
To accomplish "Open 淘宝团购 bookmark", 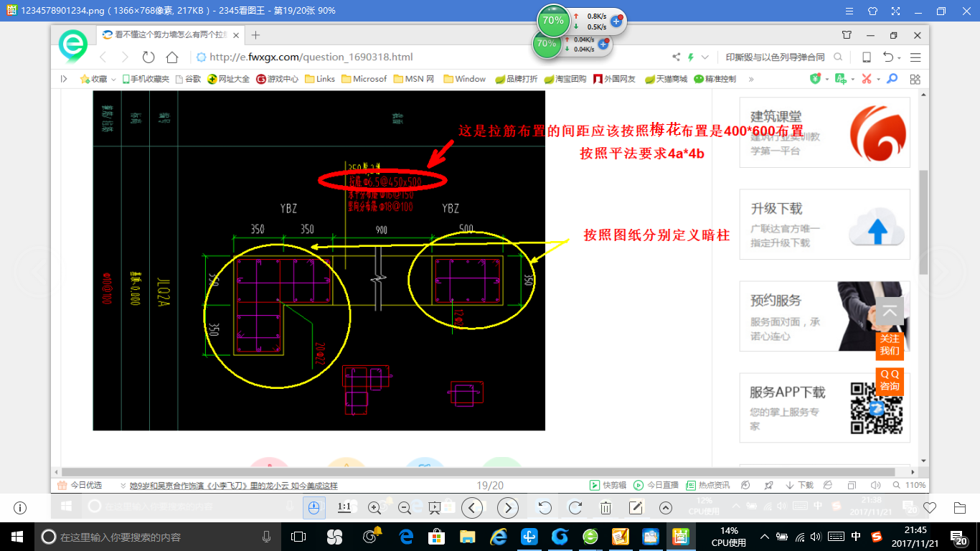I will 565,79.
